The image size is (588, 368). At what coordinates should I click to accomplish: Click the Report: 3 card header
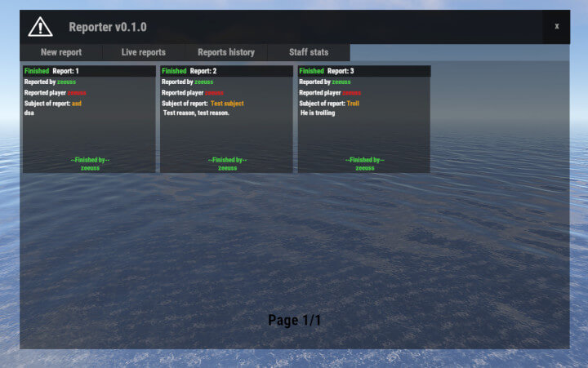(x=341, y=71)
